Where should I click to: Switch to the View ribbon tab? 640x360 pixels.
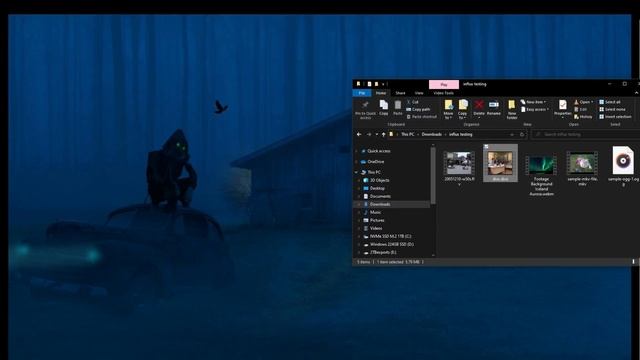(x=419, y=93)
